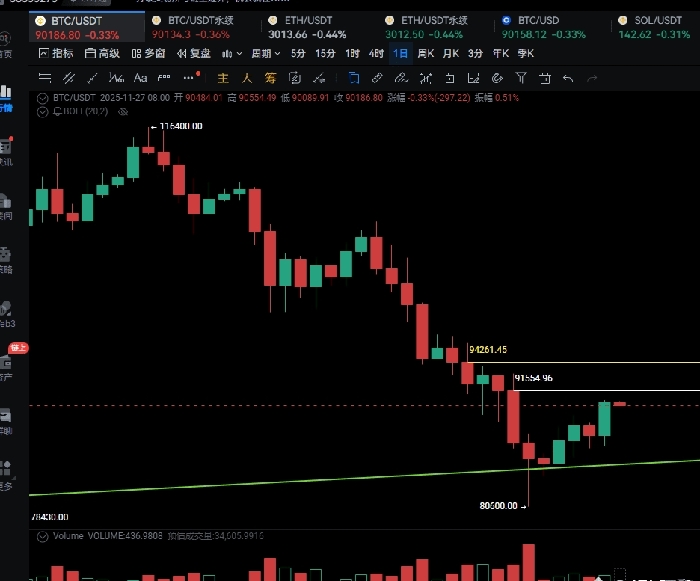Select the 4时 timeframe button
This screenshot has width=700, height=581.
tap(376, 53)
